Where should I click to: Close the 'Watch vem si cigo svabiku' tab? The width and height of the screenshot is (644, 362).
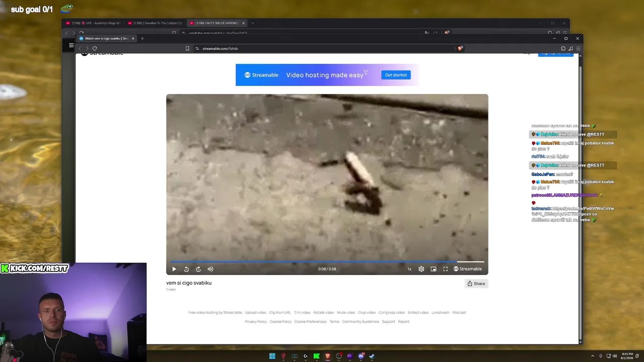pyautogui.click(x=133, y=38)
